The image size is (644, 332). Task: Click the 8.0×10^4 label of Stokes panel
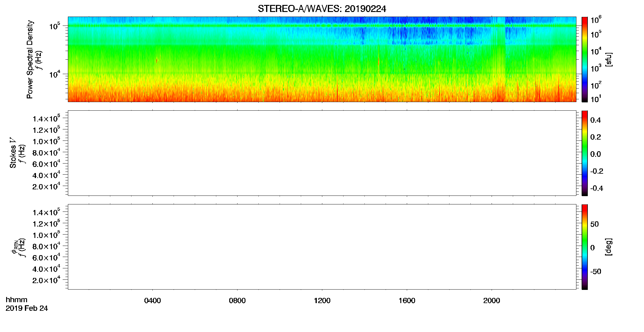pos(46,152)
